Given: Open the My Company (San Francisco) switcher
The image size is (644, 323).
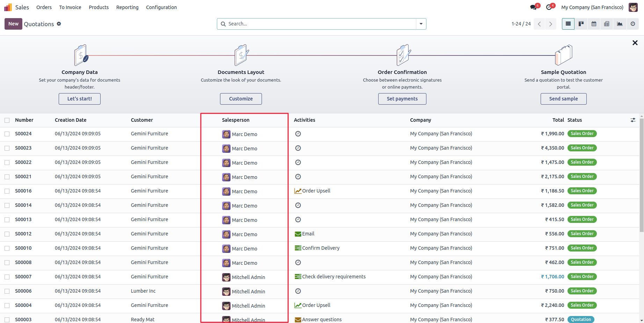Looking at the screenshot, I should point(592,7).
